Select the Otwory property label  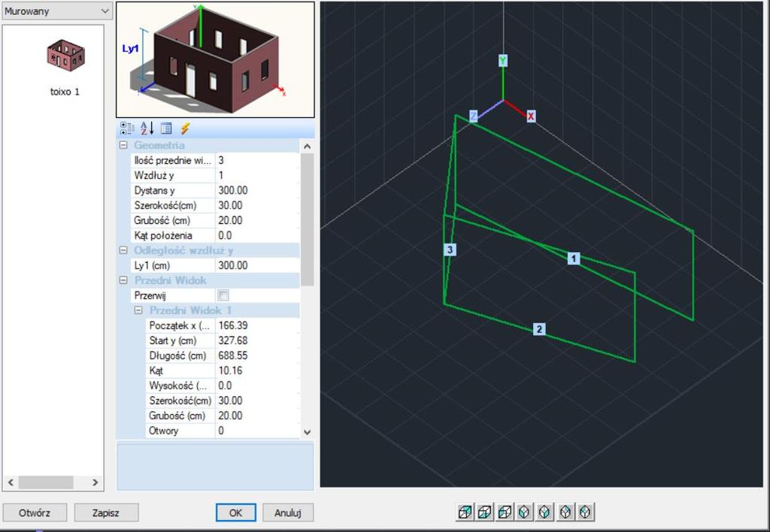[163, 431]
